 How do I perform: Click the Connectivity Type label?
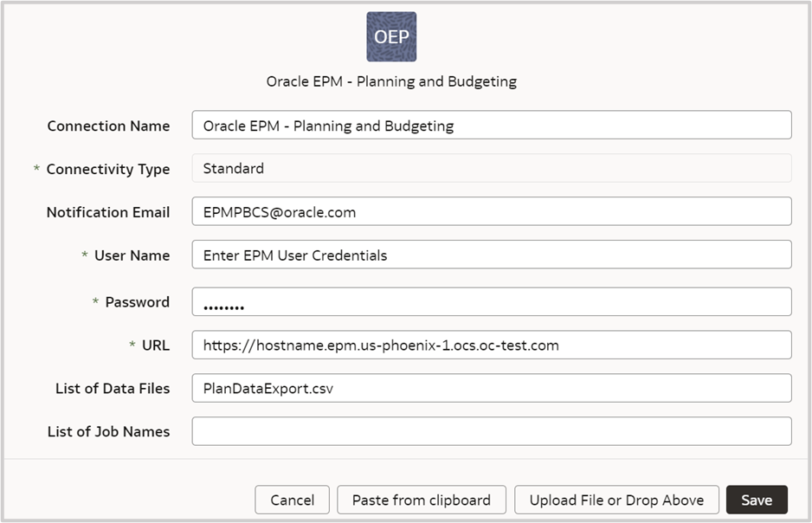pos(107,169)
